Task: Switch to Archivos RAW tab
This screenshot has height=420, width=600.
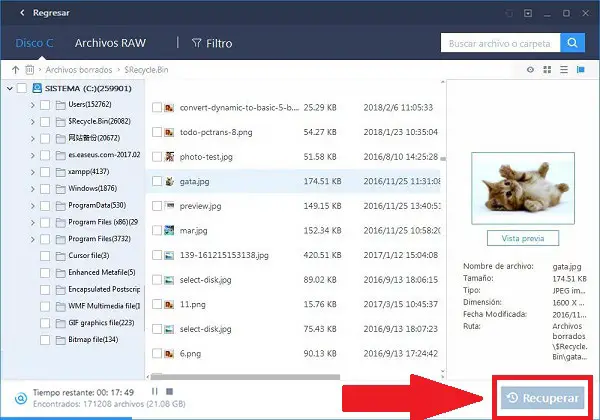Action: tap(110, 43)
